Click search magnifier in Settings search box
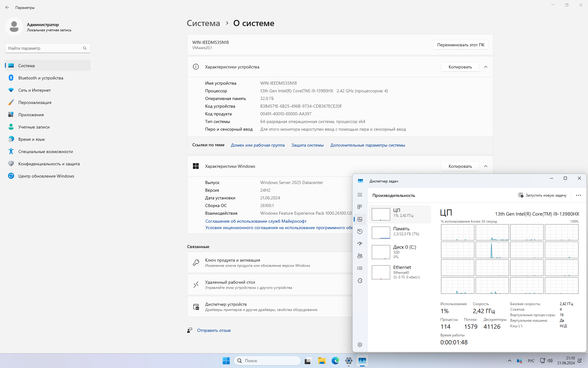 point(85,48)
